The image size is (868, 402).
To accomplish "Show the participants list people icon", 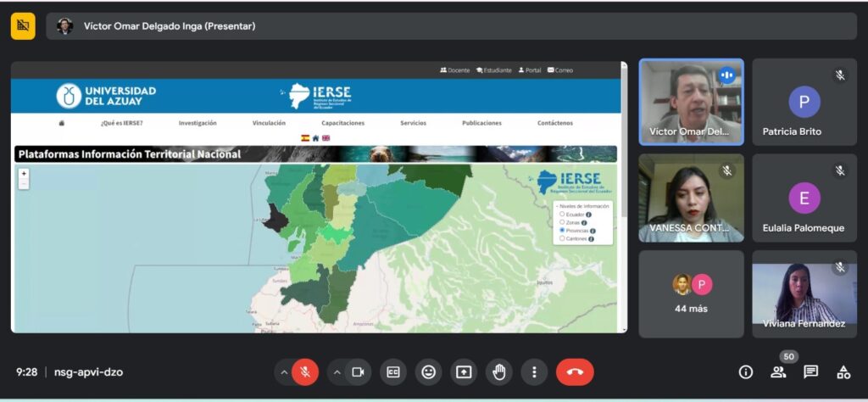I will click(778, 372).
